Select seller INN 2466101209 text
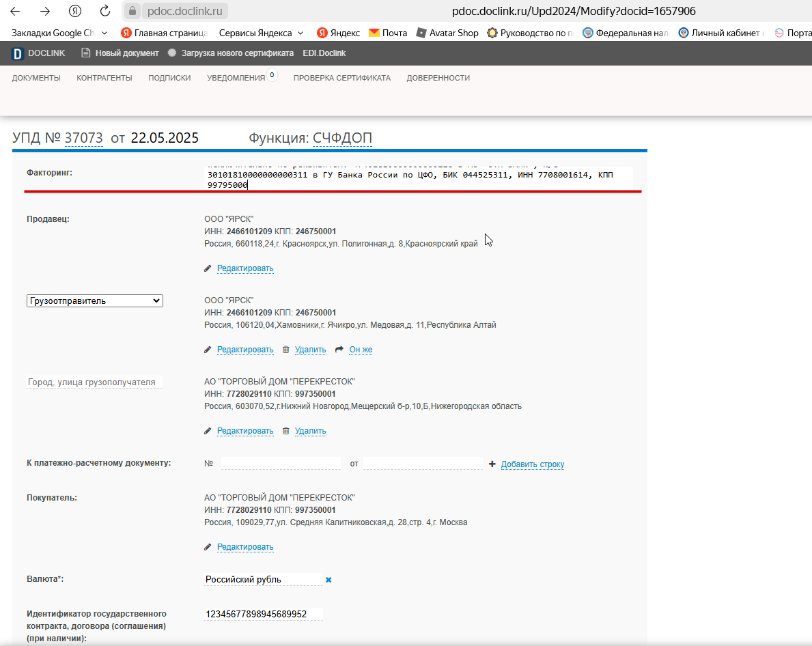This screenshot has height=646, width=812. point(249,231)
